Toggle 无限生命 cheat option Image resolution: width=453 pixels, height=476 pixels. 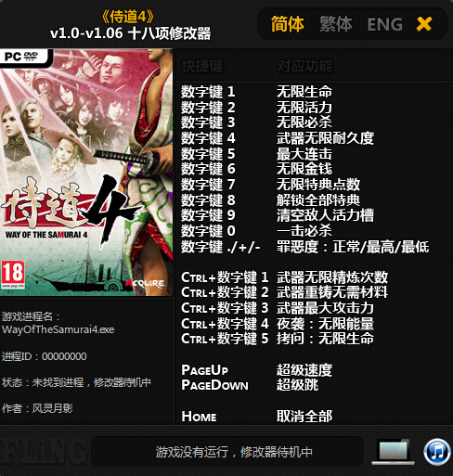pyautogui.click(x=304, y=92)
